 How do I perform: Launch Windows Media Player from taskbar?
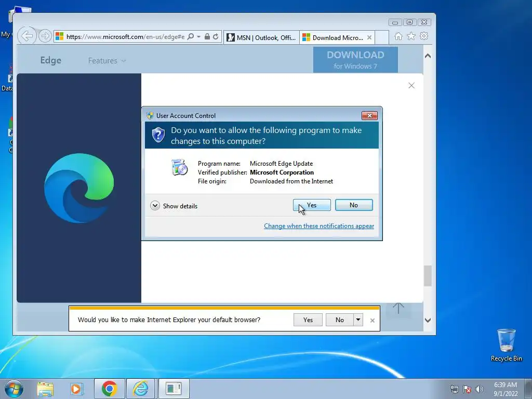(x=76, y=389)
